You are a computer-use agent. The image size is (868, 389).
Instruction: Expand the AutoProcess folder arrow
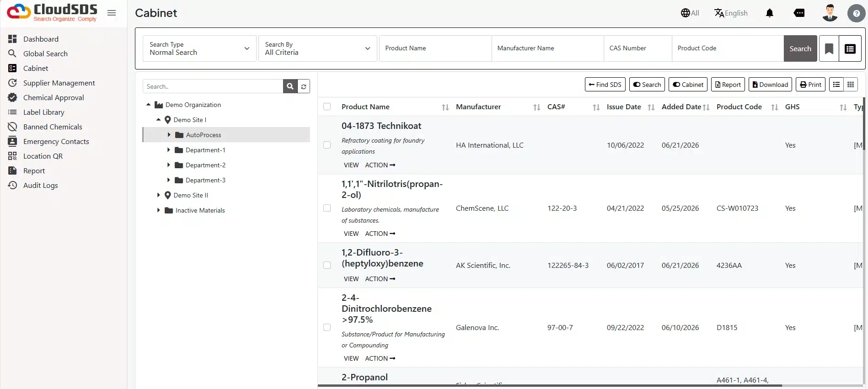click(169, 135)
